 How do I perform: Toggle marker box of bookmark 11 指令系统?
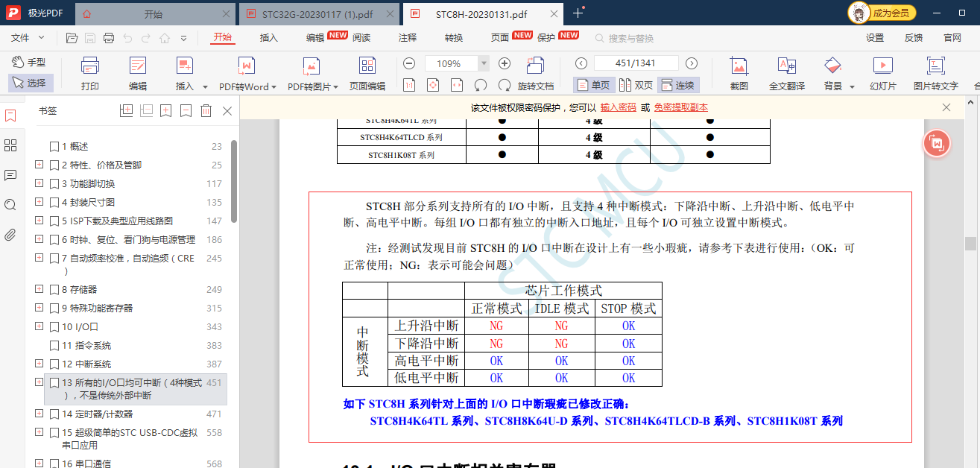54,346
